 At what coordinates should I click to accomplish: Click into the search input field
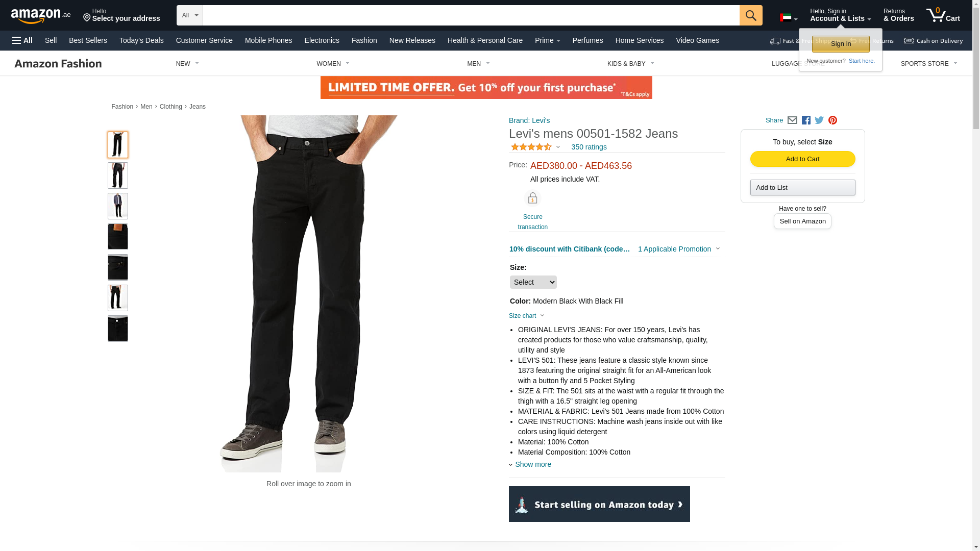tap(471, 15)
